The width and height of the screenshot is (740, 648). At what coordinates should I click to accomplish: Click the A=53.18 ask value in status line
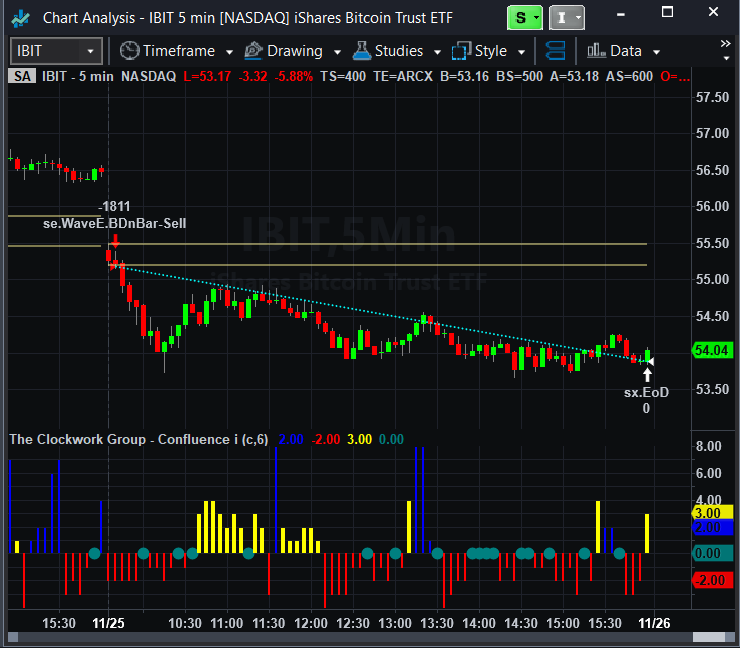point(574,76)
